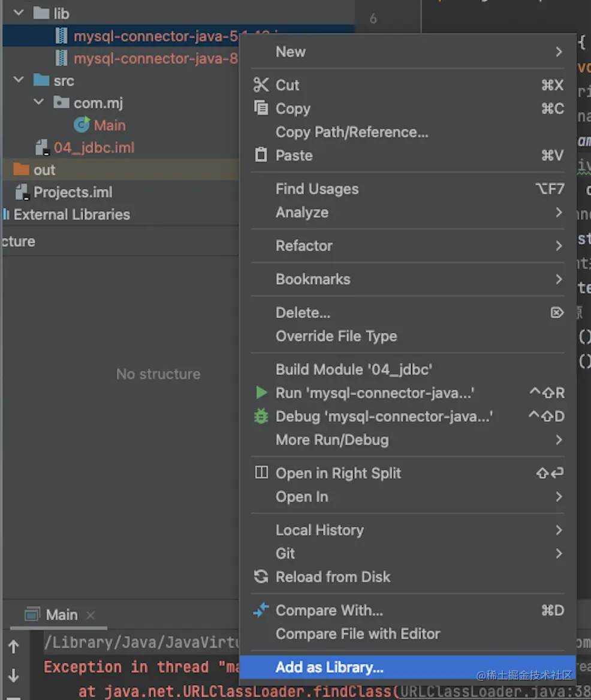Image resolution: width=591 pixels, height=700 pixels.
Task: Collapse the lib folder
Action: [19, 13]
